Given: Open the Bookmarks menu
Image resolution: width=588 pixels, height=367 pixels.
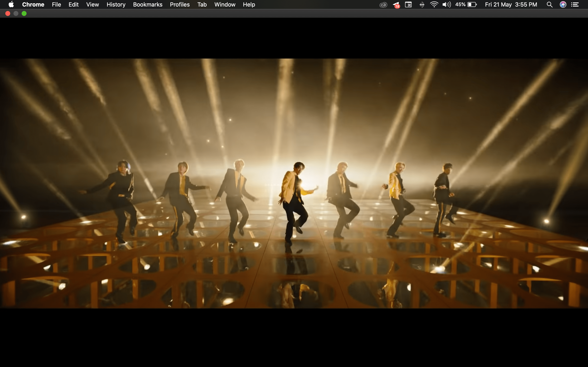Looking at the screenshot, I should pyautogui.click(x=147, y=5).
